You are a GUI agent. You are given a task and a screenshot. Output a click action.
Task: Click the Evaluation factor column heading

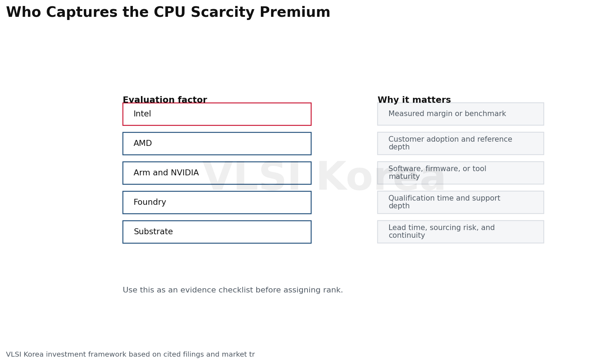165,100
